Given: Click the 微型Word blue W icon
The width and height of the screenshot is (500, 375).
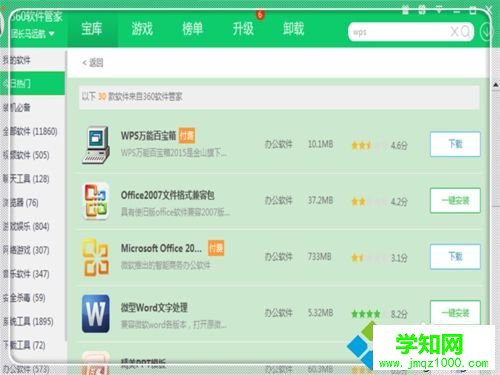Looking at the screenshot, I should 96,314.
